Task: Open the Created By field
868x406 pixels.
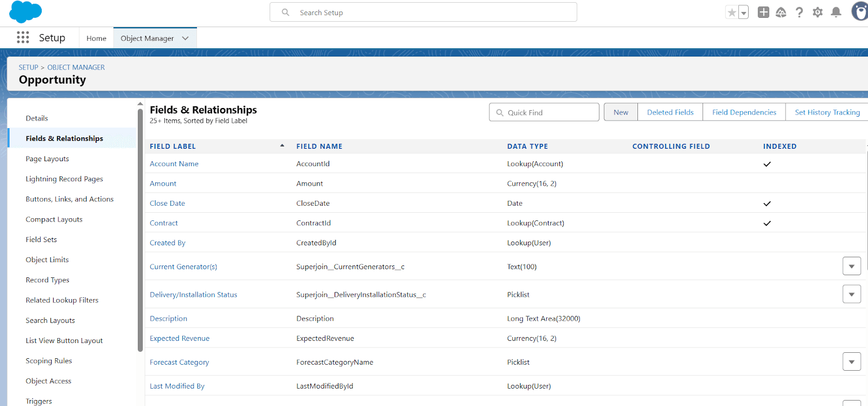Action: tap(167, 243)
